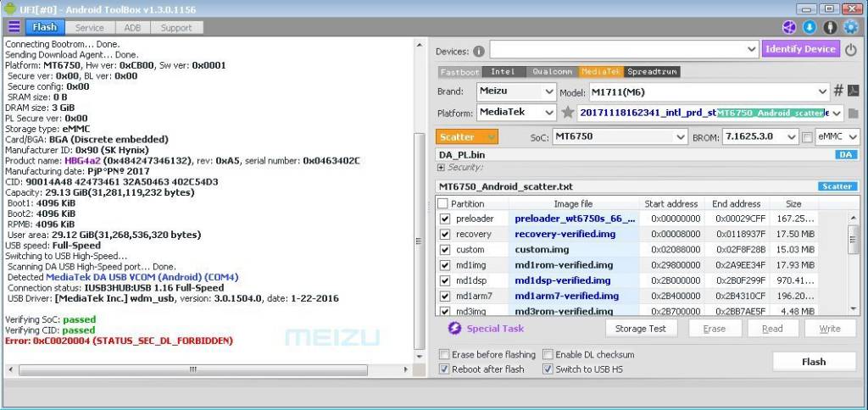The height and width of the screenshot is (410, 868).
Task: Click the blue download updates icon
Action: 810,27
